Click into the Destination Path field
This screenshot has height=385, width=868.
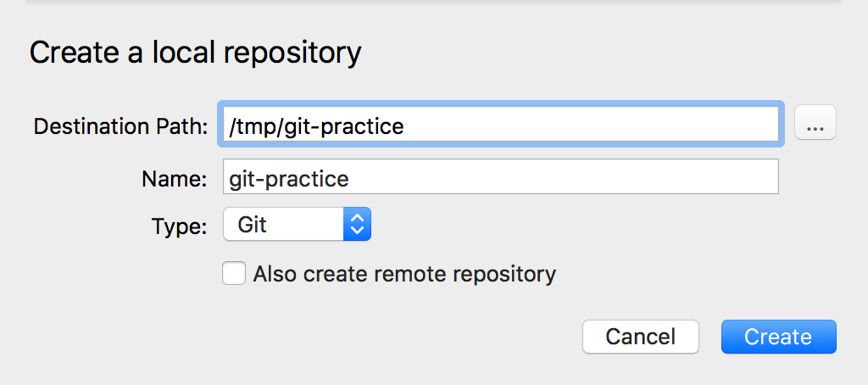click(x=500, y=126)
